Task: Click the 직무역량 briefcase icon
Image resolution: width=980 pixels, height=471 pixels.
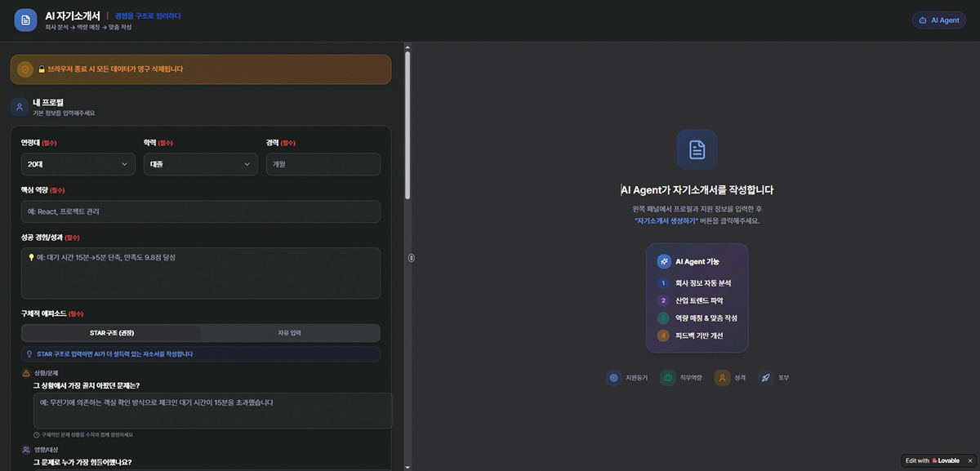Action: pos(667,378)
